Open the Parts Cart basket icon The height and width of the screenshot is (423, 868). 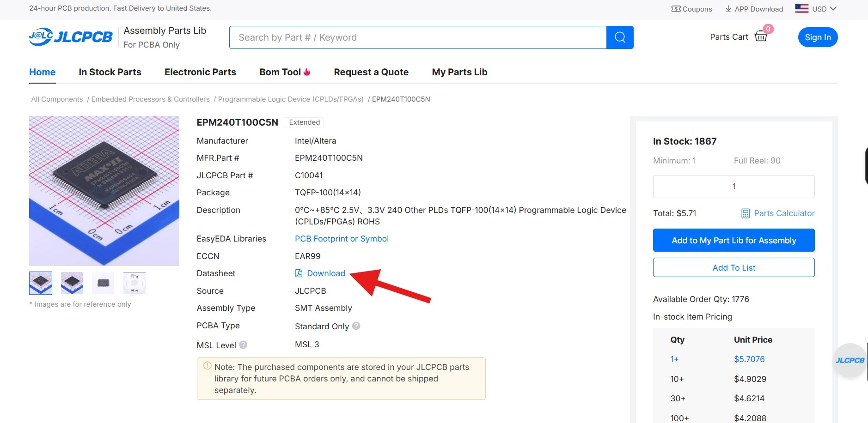coord(761,36)
